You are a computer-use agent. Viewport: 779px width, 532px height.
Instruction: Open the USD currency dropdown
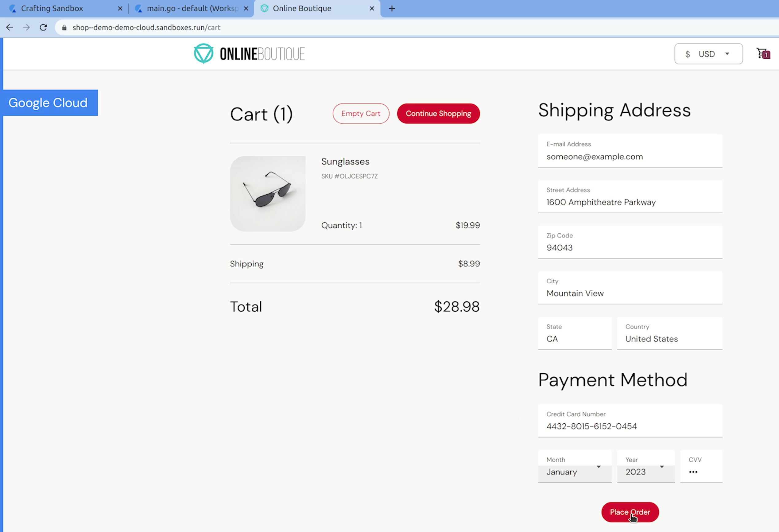(708, 54)
